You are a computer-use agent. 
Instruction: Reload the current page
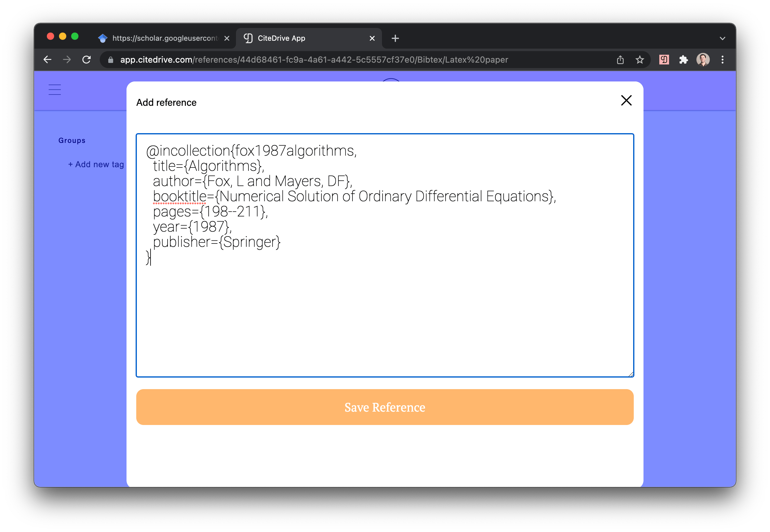coord(87,60)
